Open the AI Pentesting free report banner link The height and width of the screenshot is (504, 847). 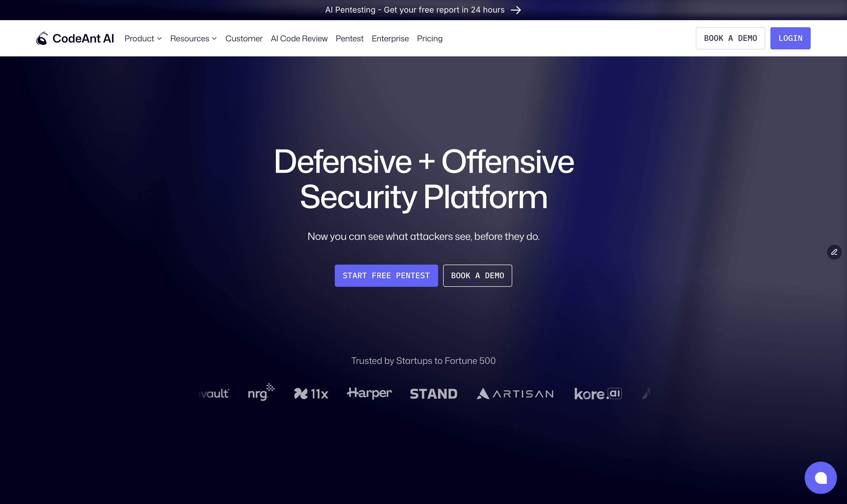coord(423,10)
